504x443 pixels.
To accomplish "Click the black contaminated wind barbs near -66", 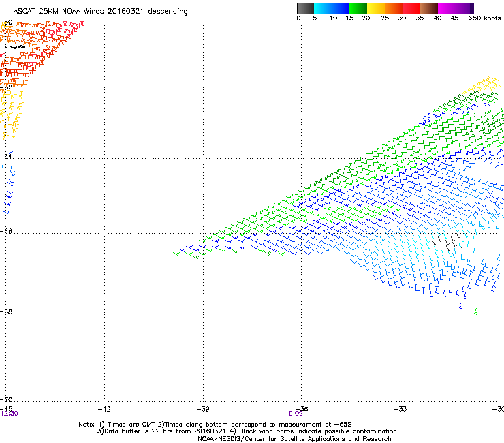I will [x=448, y=242].
